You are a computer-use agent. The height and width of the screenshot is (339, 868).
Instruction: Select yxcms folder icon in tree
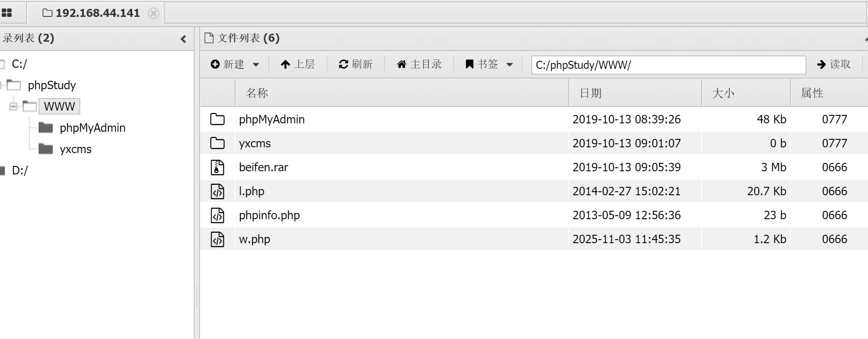click(x=46, y=149)
